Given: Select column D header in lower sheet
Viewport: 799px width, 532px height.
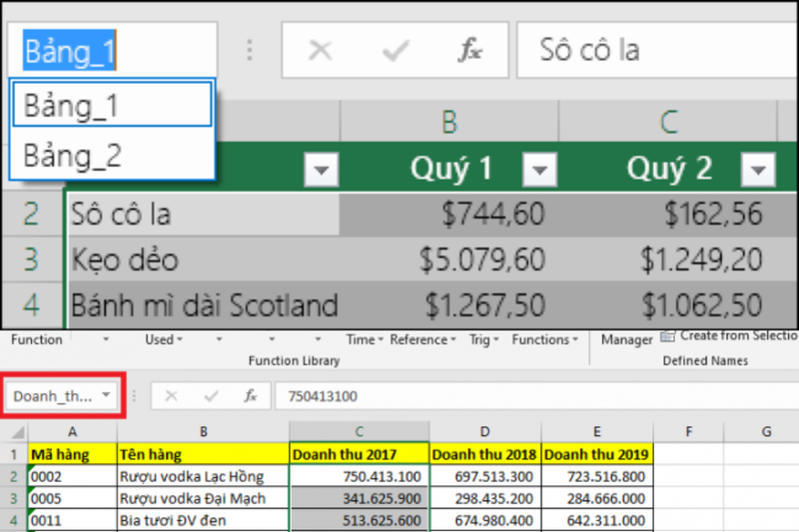Looking at the screenshot, I should tap(485, 432).
